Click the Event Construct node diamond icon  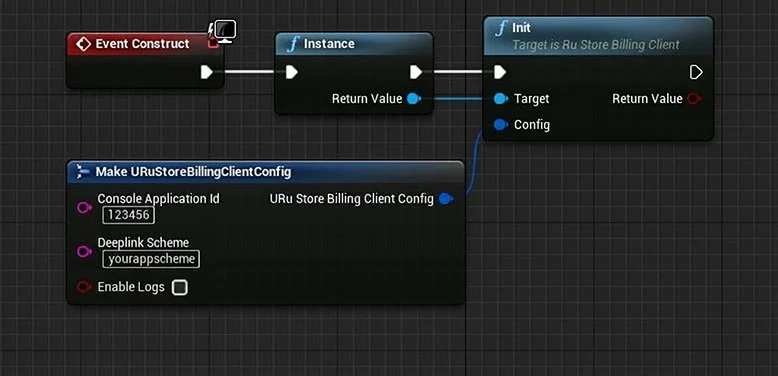[83, 44]
